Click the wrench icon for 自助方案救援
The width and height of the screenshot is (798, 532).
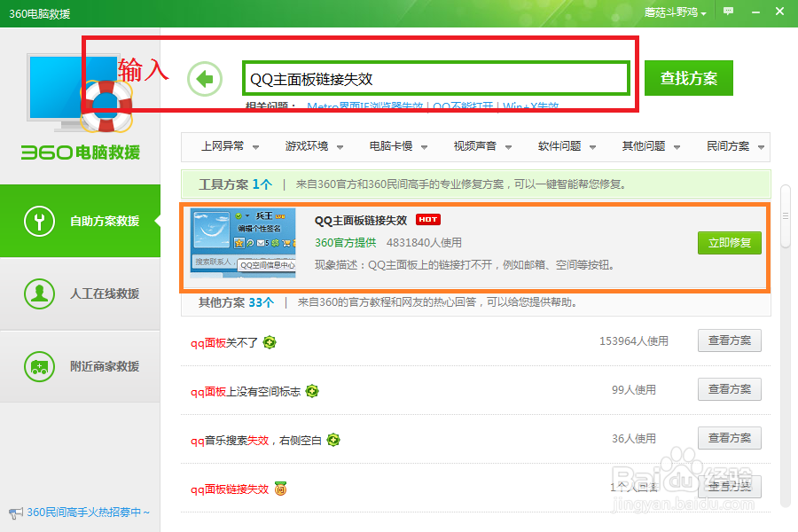(x=39, y=221)
